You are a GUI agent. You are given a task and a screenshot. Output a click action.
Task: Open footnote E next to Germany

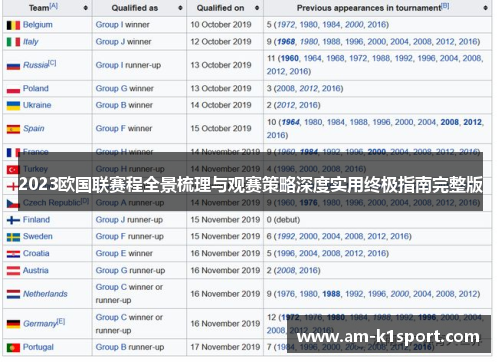[61, 321]
